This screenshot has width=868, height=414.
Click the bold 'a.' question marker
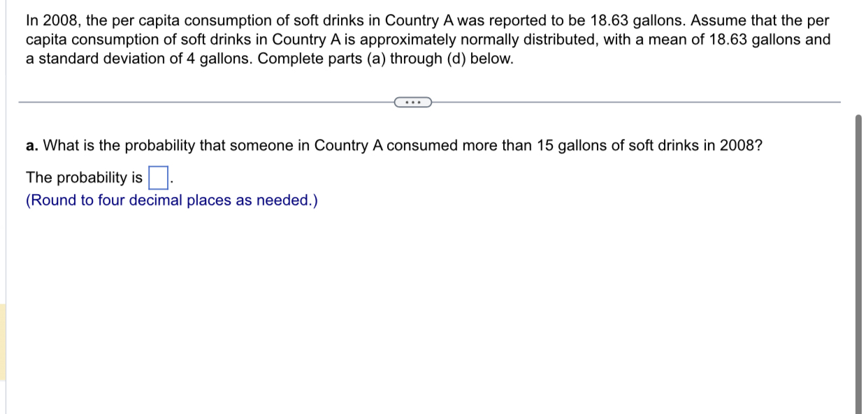coord(31,146)
